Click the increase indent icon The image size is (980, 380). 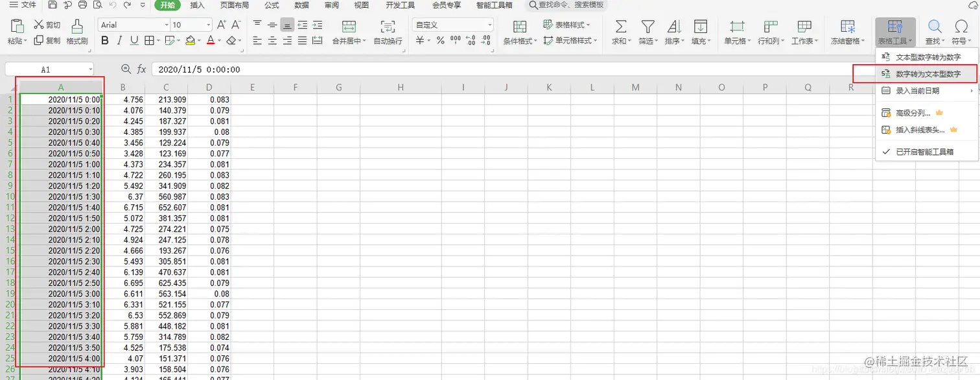[x=318, y=25]
